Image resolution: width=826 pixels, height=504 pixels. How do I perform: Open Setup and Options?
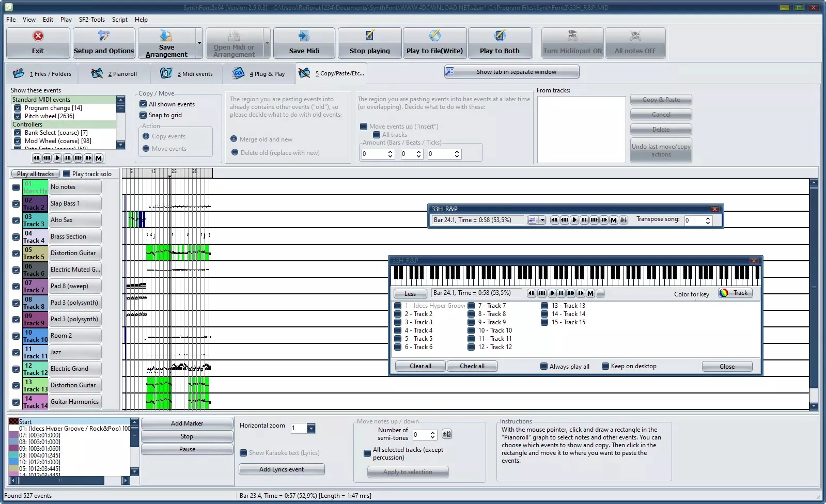pyautogui.click(x=103, y=36)
